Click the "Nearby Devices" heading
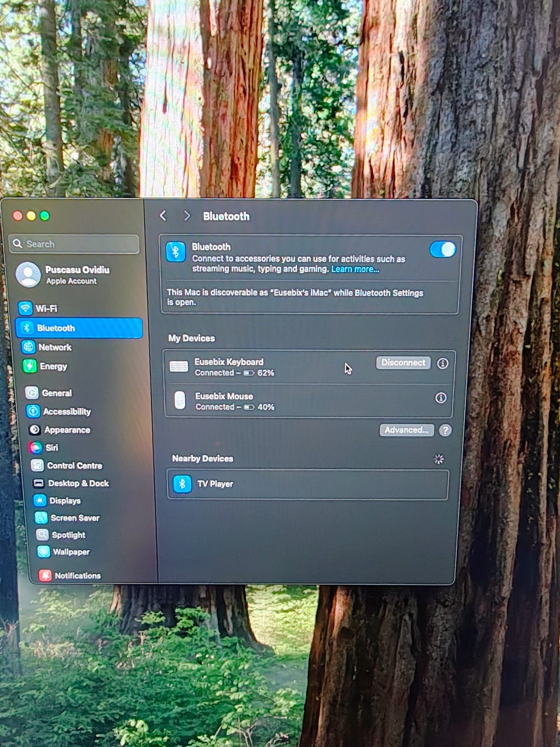 (x=202, y=459)
